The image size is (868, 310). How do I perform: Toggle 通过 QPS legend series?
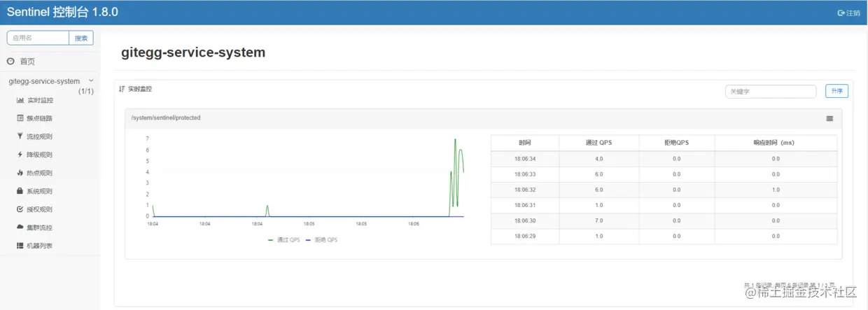pyautogui.click(x=283, y=239)
